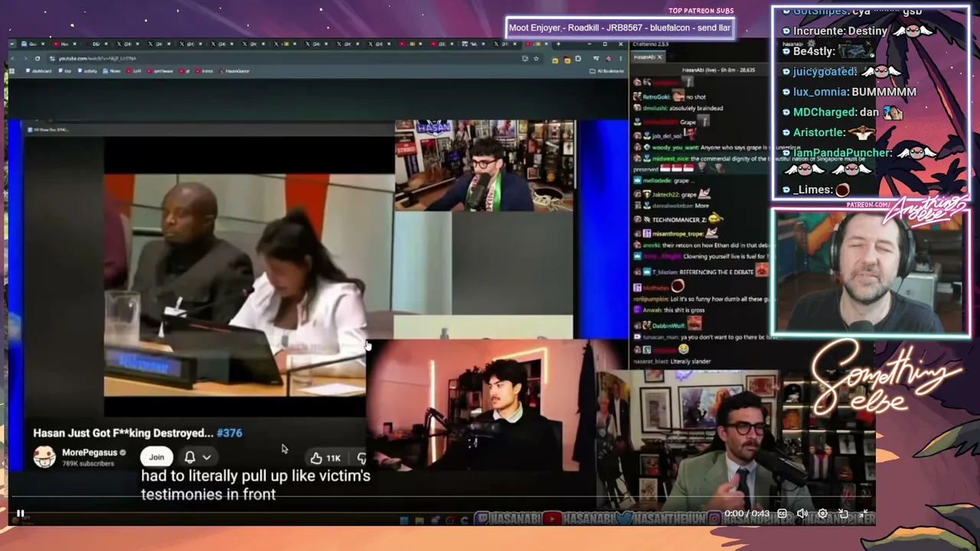This screenshot has height=551, width=980.
Task: Click the video title 'Hasan Just Got F**king Destroyed...'
Action: (123, 432)
